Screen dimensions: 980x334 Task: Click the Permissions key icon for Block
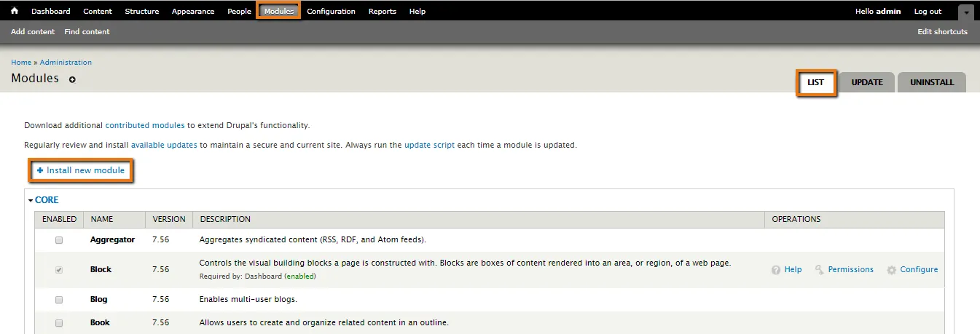pyautogui.click(x=820, y=270)
